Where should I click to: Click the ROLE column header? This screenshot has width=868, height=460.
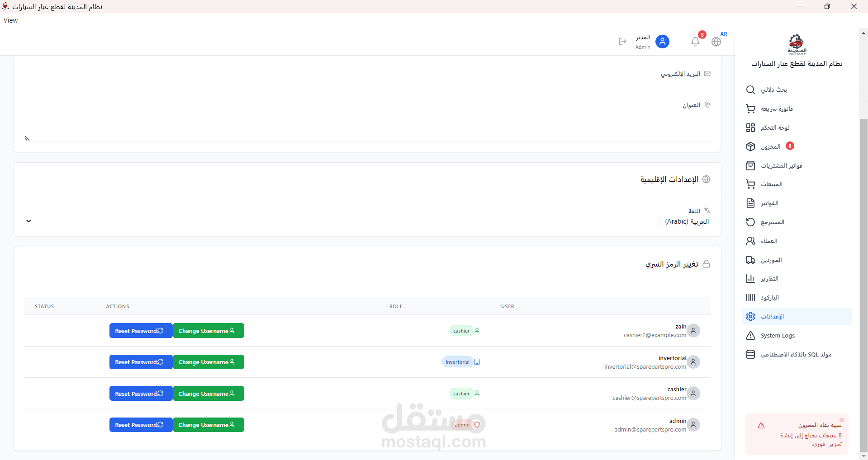[x=396, y=306]
